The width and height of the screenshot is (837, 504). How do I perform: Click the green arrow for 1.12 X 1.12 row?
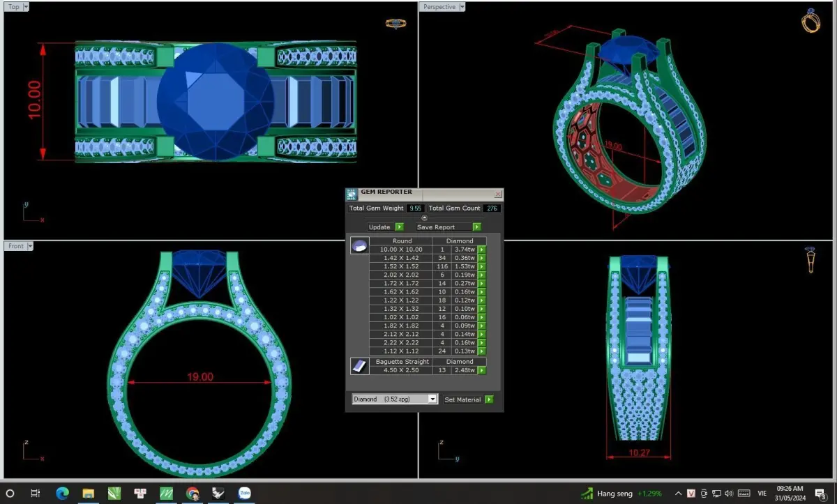(482, 351)
